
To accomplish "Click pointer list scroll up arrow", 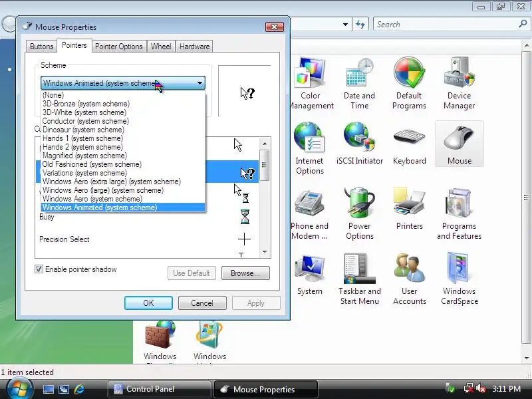I will click(x=265, y=144).
